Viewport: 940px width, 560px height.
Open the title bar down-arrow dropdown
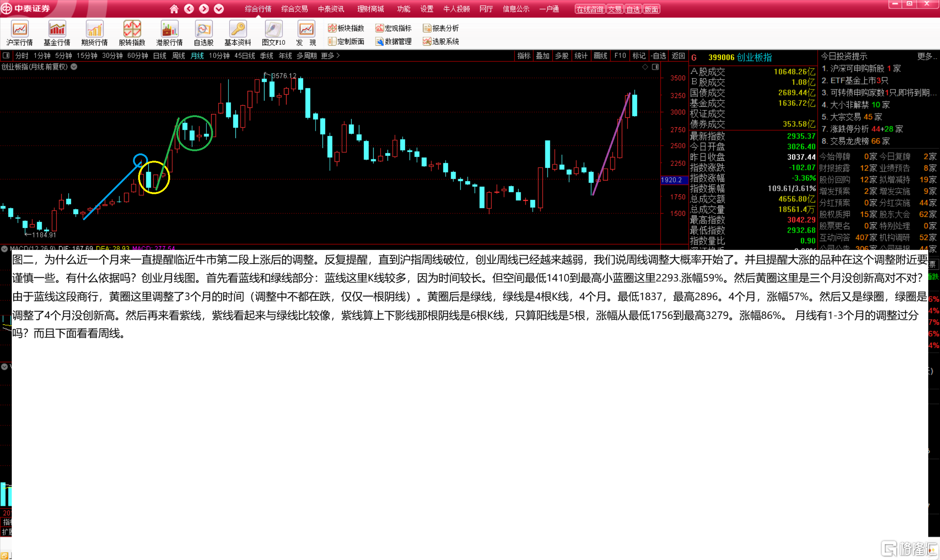click(x=219, y=9)
